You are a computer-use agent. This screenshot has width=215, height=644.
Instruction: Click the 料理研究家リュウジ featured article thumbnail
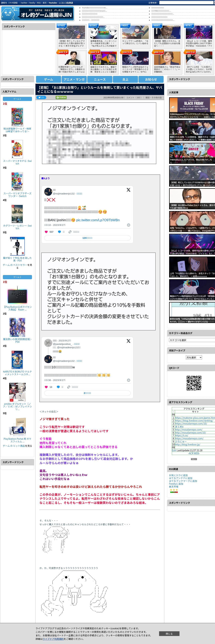(72, 59)
